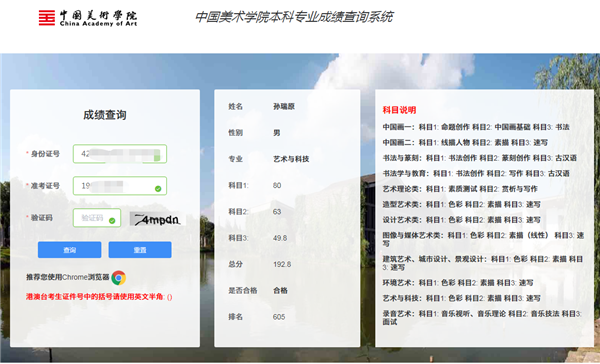Click the Chrome browser icon

point(119,278)
